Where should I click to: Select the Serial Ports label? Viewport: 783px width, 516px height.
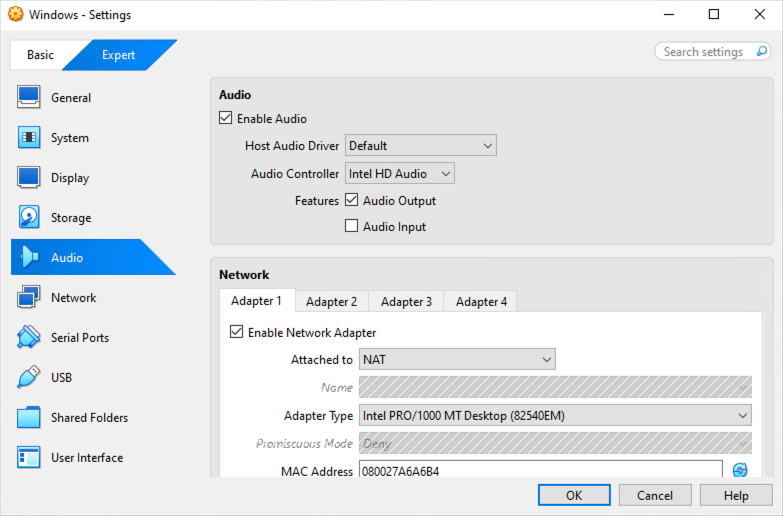click(x=80, y=337)
